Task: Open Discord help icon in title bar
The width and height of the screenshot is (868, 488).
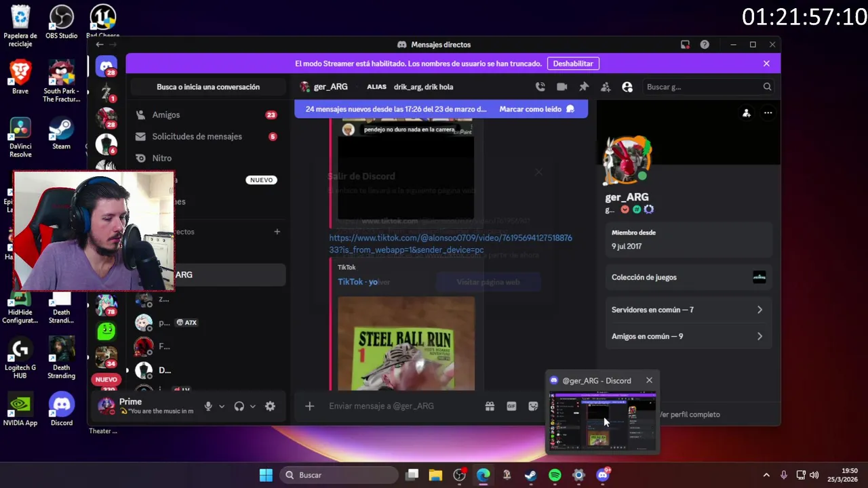Action: coord(705,45)
